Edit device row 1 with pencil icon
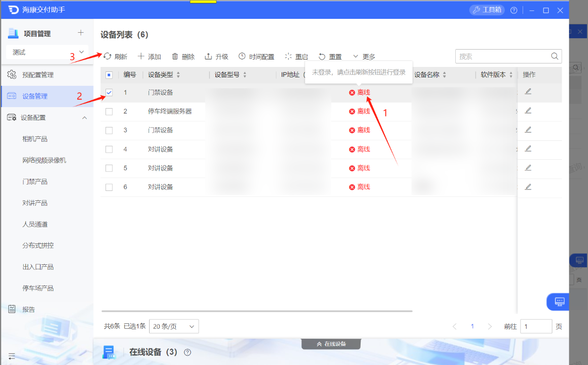The image size is (588, 365). 528,91
